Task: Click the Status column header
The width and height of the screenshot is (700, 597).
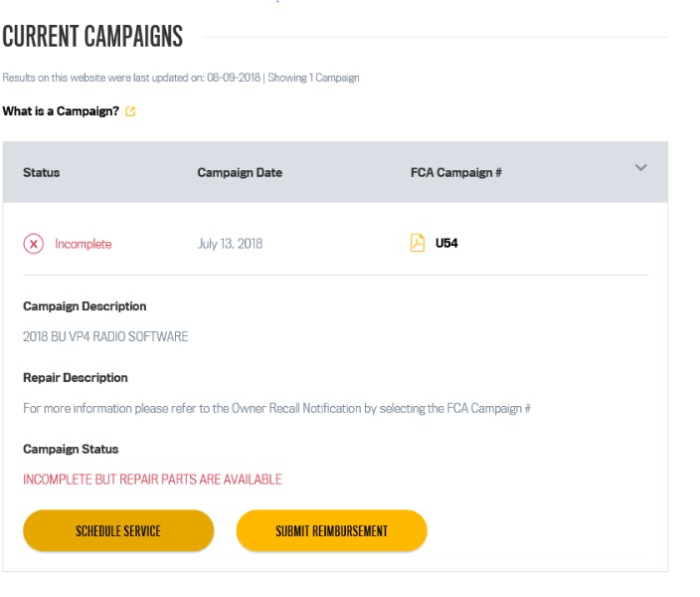Action: click(x=42, y=172)
